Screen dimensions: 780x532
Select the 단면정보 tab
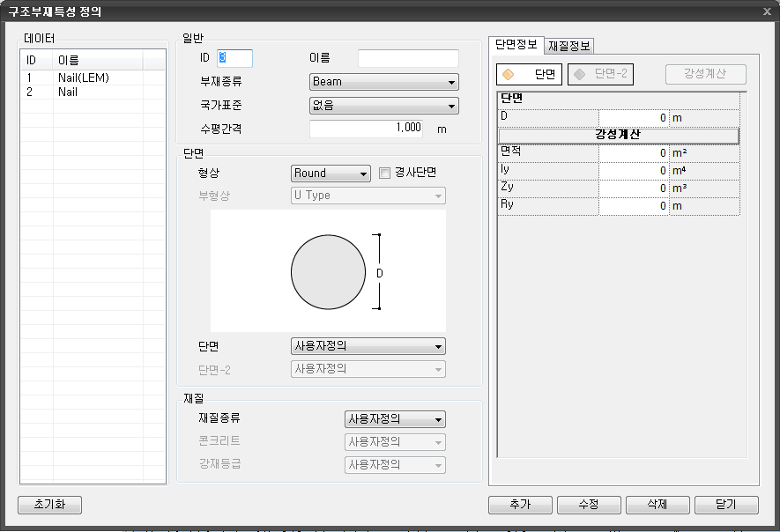516,44
